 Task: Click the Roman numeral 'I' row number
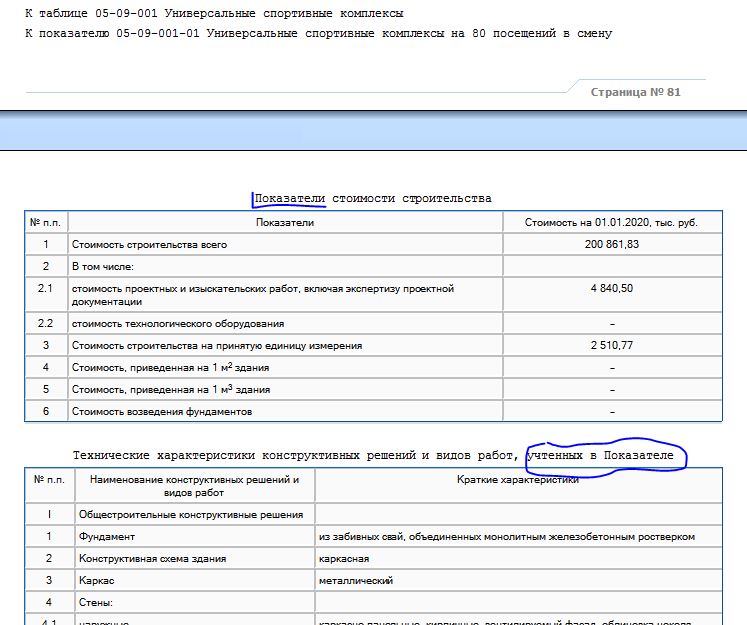coord(49,514)
